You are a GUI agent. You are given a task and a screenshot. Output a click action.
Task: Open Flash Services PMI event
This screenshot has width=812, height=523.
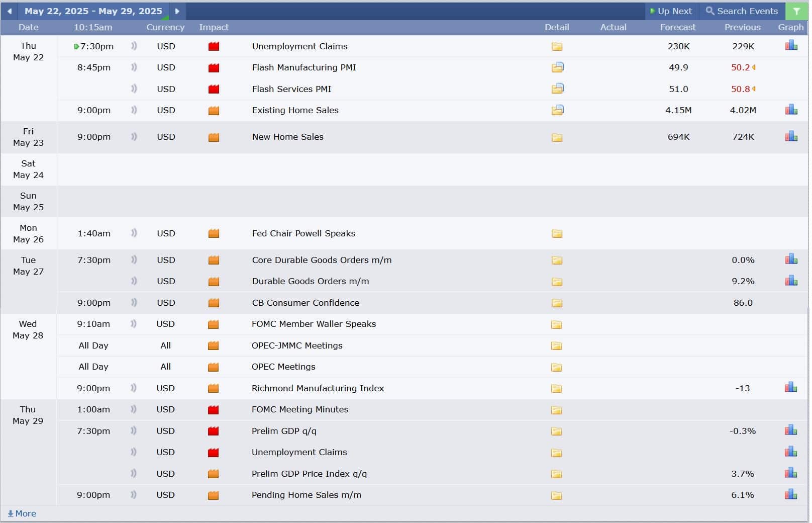point(291,89)
